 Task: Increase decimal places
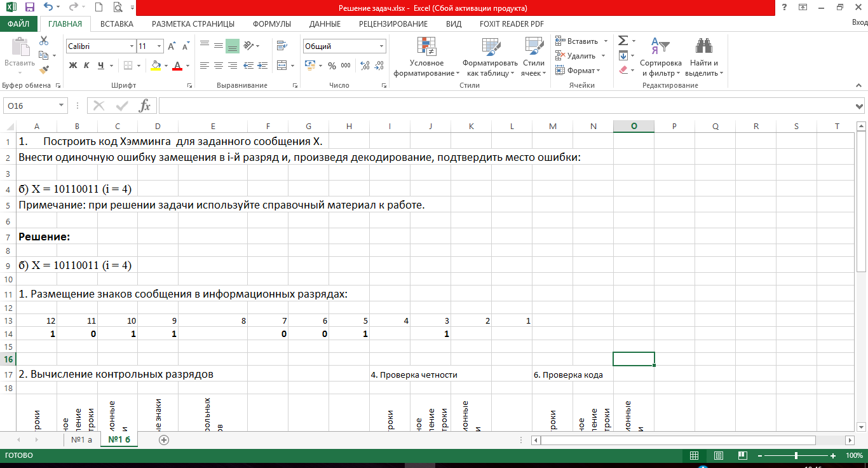[x=365, y=65]
